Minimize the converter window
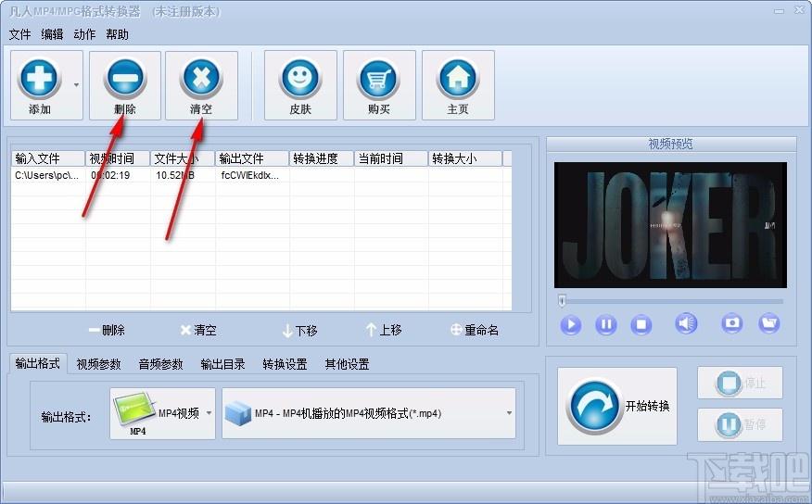Viewport: 812px width, 504px height. (780, 11)
